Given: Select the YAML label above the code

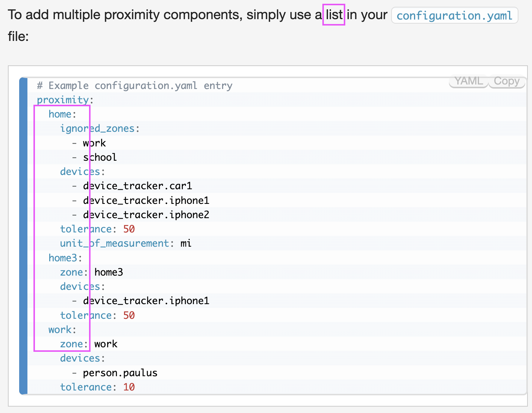Looking at the screenshot, I should coord(468,81).
